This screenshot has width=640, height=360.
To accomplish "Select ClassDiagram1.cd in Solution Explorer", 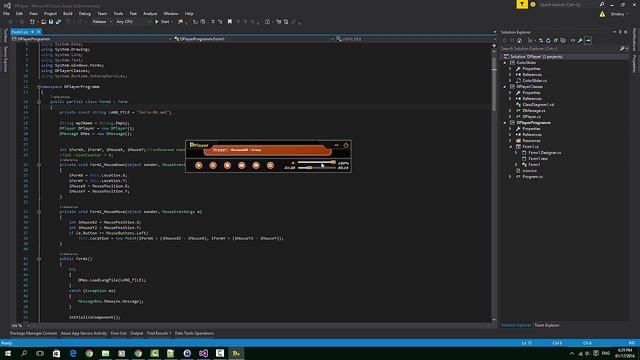I will (538, 105).
